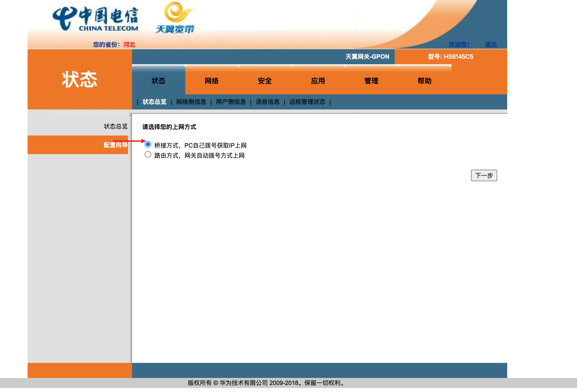The height and width of the screenshot is (392, 577).
Task: Open the 用户侧信息 submenu item
Action: [231, 102]
